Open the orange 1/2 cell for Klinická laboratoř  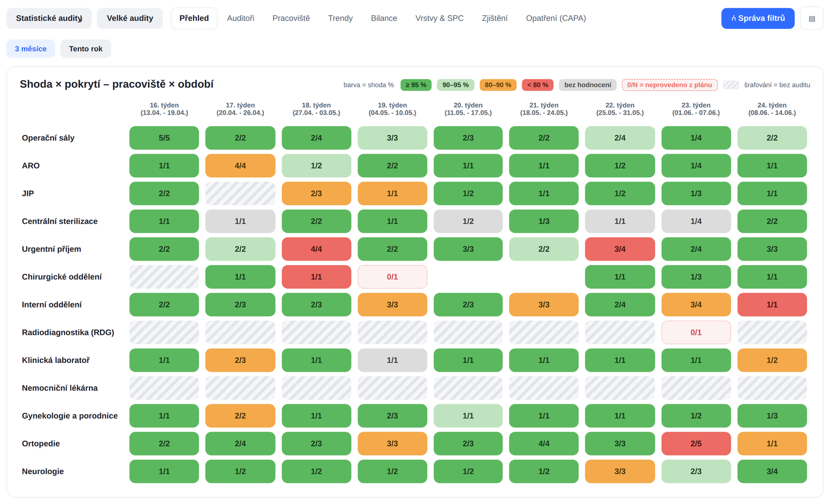point(772,360)
